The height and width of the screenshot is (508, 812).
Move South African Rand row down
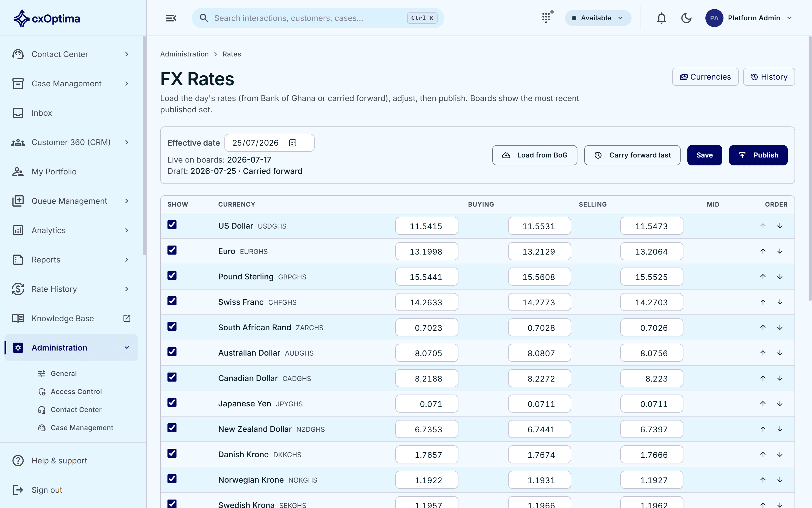point(780,327)
